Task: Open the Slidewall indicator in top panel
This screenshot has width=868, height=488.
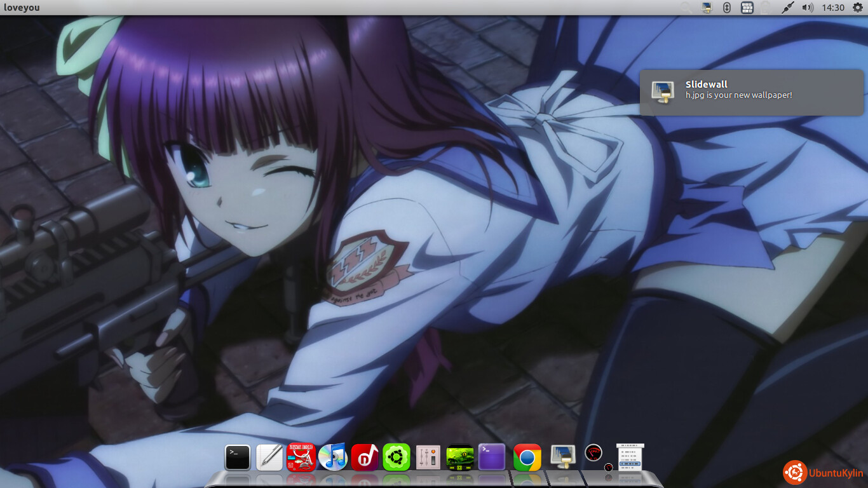Action: (707, 8)
